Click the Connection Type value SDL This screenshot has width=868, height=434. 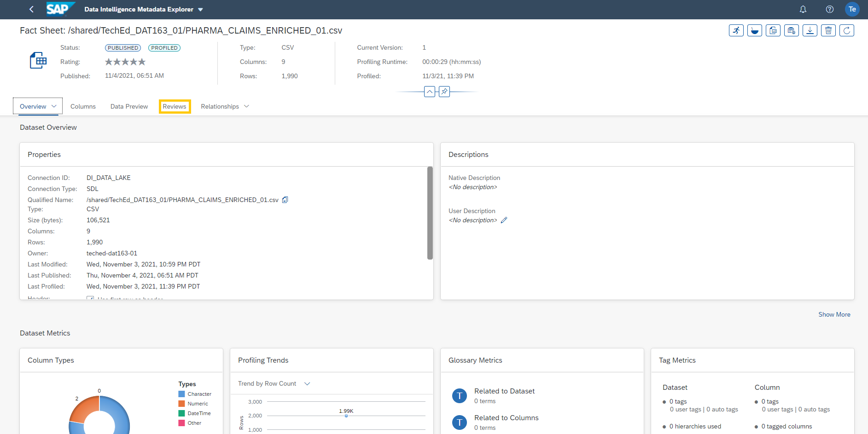[93, 189]
